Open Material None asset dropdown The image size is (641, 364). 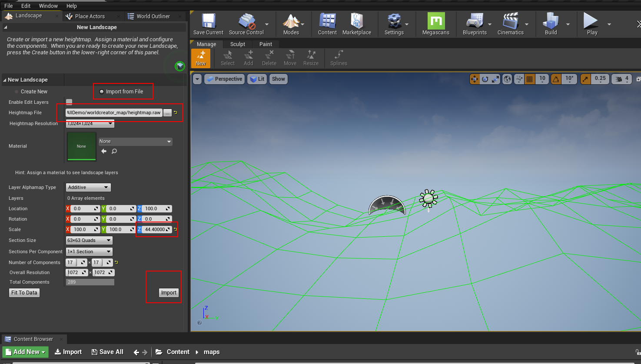135,142
